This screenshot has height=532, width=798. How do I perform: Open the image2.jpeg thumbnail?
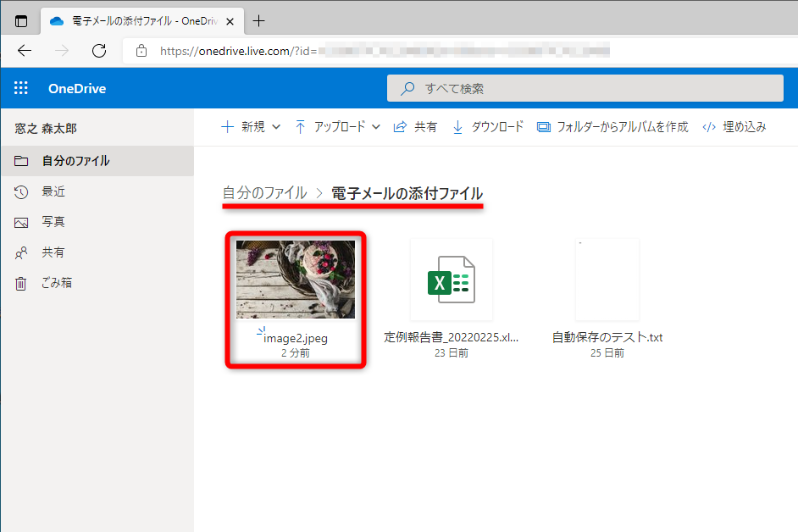[295, 280]
